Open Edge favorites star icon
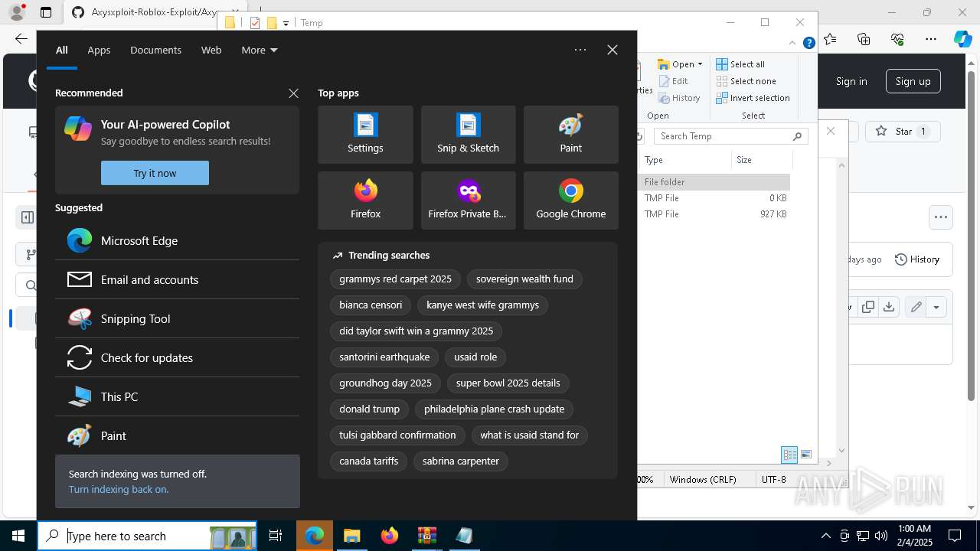The width and height of the screenshot is (980, 551). tap(831, 39)
